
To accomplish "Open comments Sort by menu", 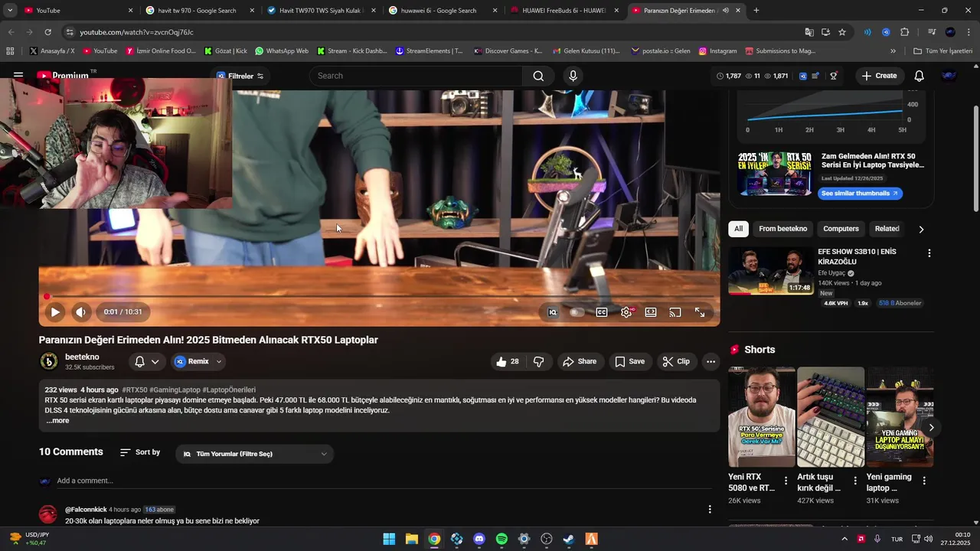I will pyautogui.click(x=140, y=452).
